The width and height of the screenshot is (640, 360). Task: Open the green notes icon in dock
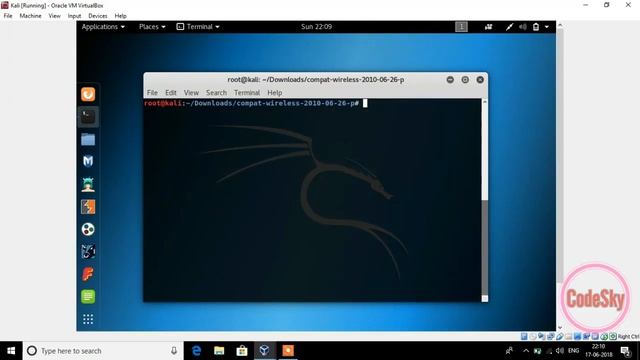[x=88, y=296]
